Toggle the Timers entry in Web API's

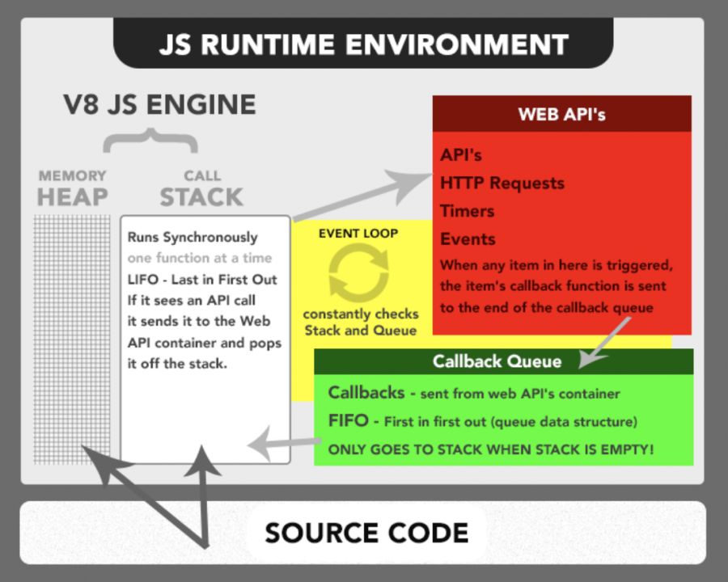467,211
